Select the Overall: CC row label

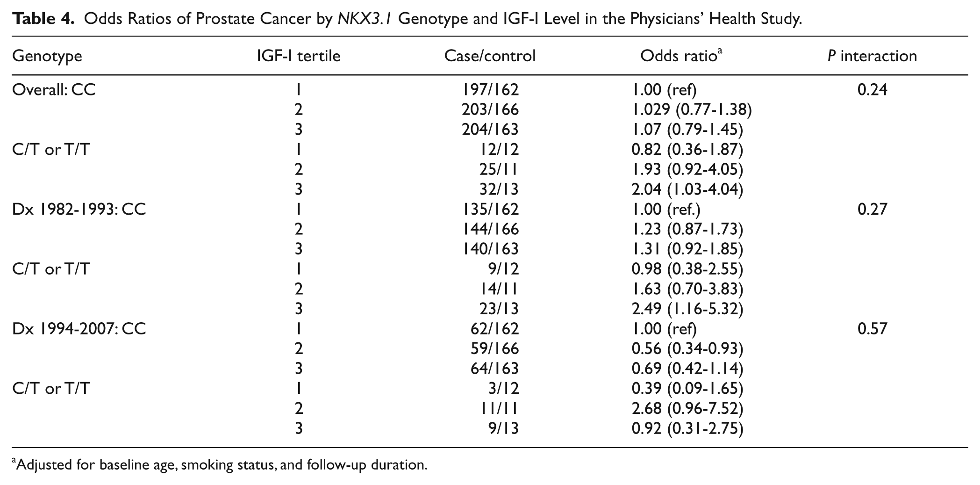[54, 89]
